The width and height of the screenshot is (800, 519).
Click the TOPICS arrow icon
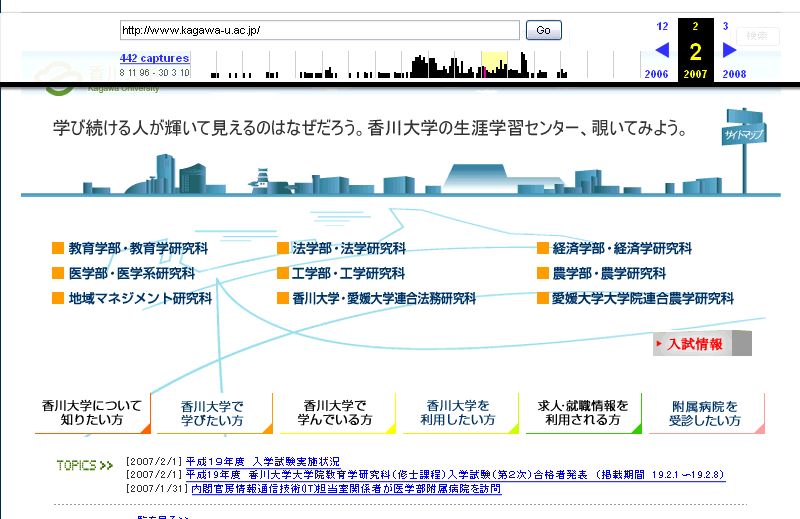pos(84,465)
